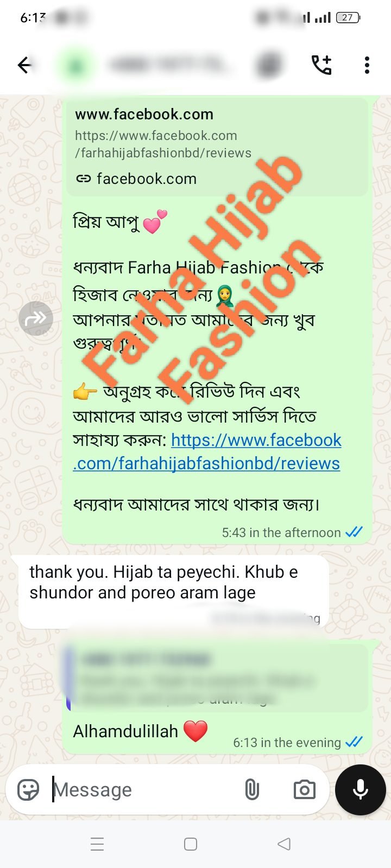Tap the quoted reply preview in message
The height and width of the screenshot is (868, 391).
click(217, 678)
